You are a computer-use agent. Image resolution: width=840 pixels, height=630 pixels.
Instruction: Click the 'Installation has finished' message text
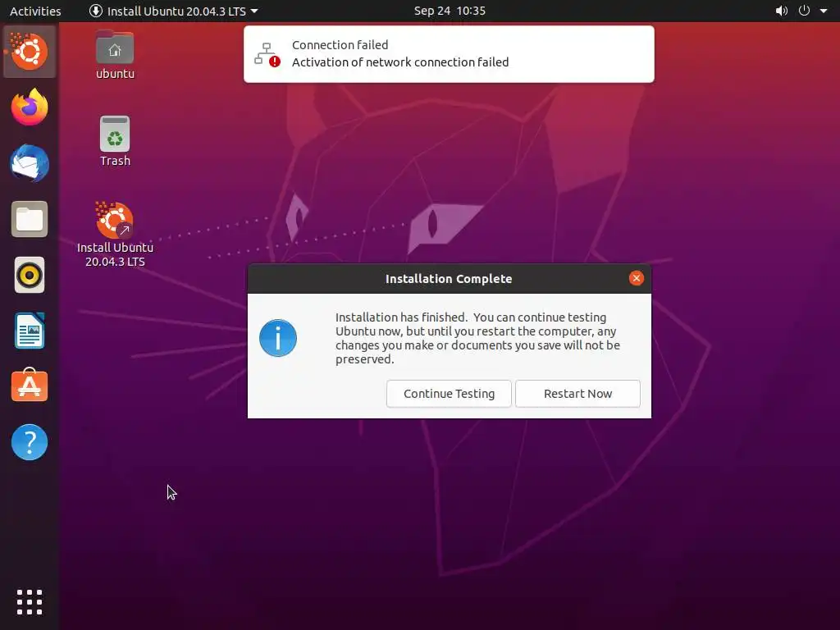click(477, 338)
